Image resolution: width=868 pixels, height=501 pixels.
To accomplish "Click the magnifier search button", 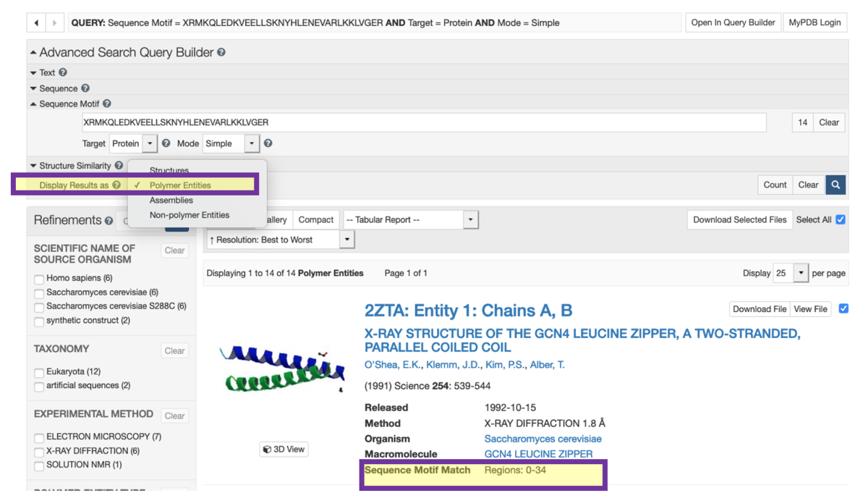I will click(x=835, y=185).
